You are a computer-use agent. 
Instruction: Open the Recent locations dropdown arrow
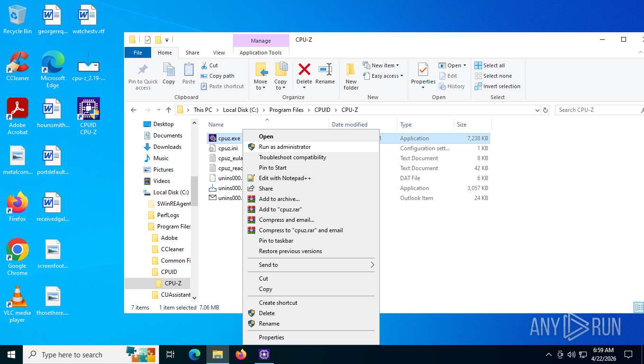tap(159, 110)
